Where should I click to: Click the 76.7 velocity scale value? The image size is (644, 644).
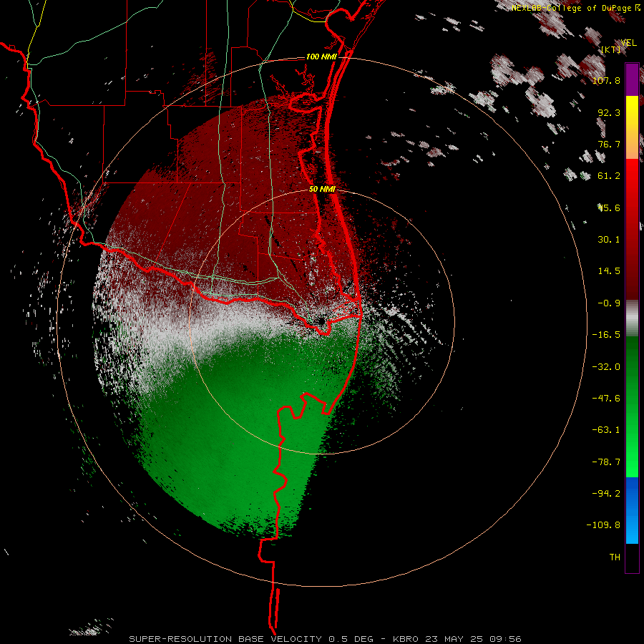coord(609,144)
